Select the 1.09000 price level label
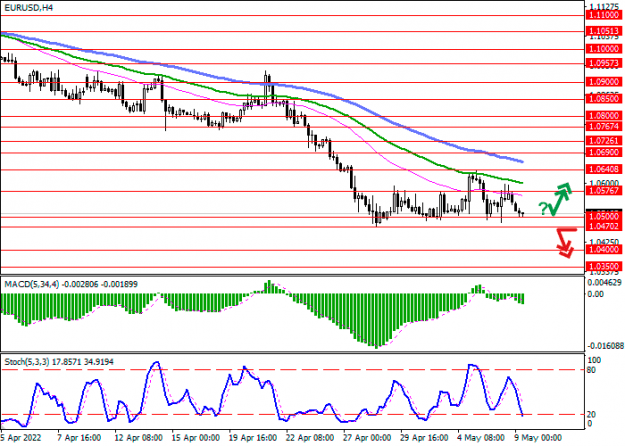The image size is (625, 446). point(603,82)
